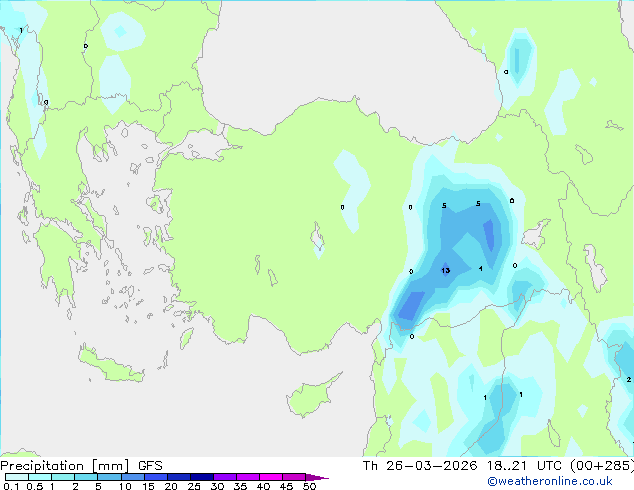634x490 pixels.
Task: Pick the legend swatch between 0.5 and 1
Action: click(x=40, y=477)
